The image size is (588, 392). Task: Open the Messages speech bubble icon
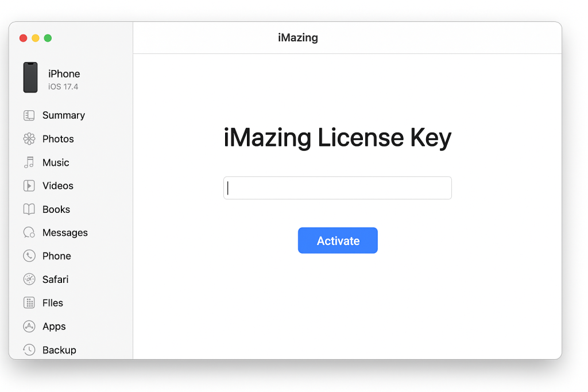pos(29,232)
